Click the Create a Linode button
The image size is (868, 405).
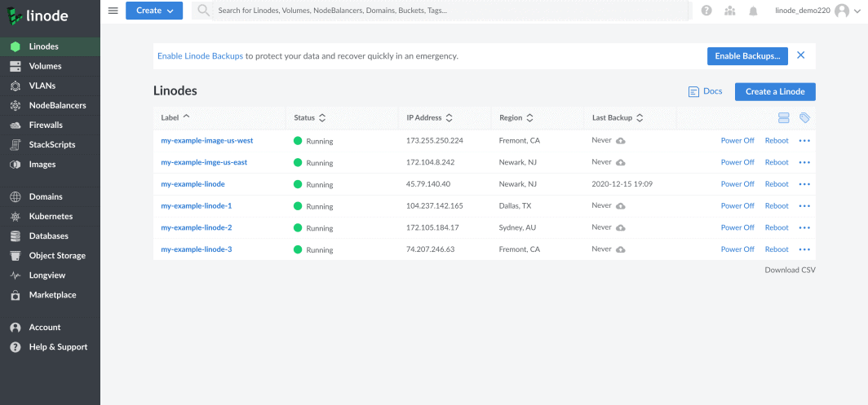pos(775,91)
